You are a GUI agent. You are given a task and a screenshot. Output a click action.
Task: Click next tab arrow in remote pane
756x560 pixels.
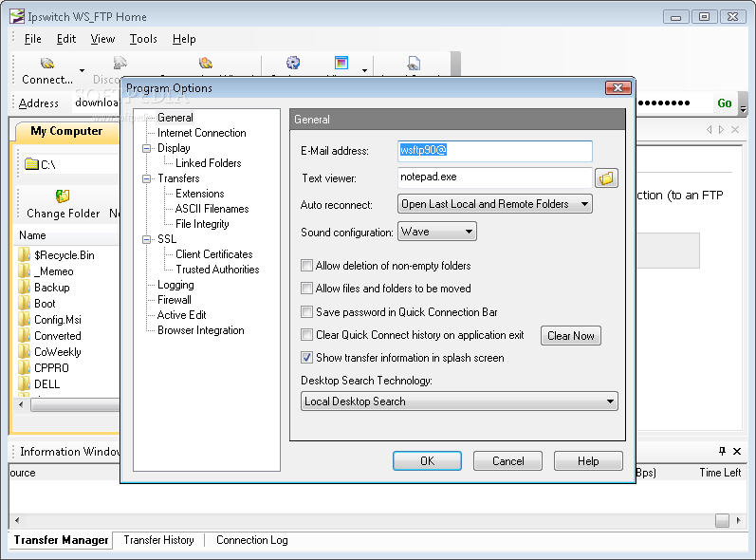(x=721, y=129)
